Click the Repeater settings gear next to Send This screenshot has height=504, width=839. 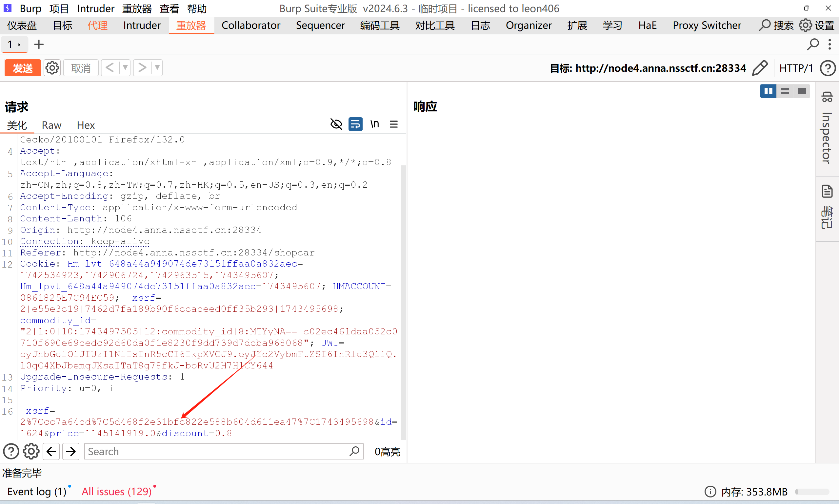point(52,68)
